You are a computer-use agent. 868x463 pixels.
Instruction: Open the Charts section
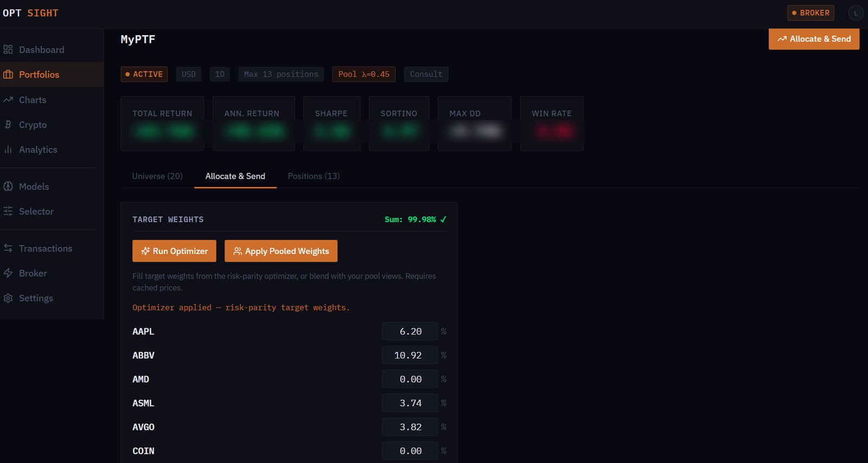(x=52, y=99)
